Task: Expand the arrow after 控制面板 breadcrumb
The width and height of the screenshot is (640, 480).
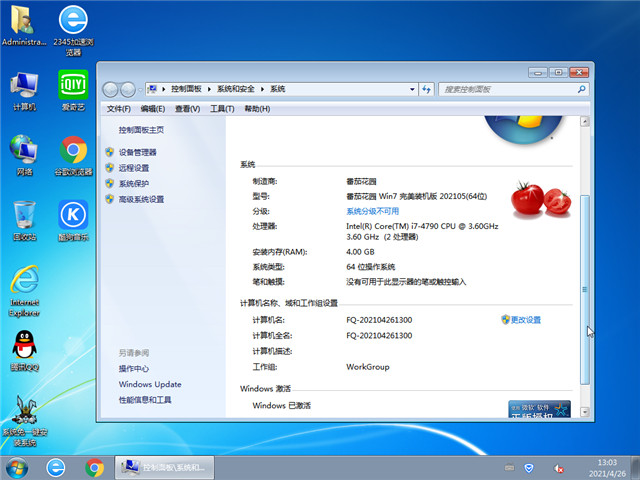Action: click(x=209, y=89)
